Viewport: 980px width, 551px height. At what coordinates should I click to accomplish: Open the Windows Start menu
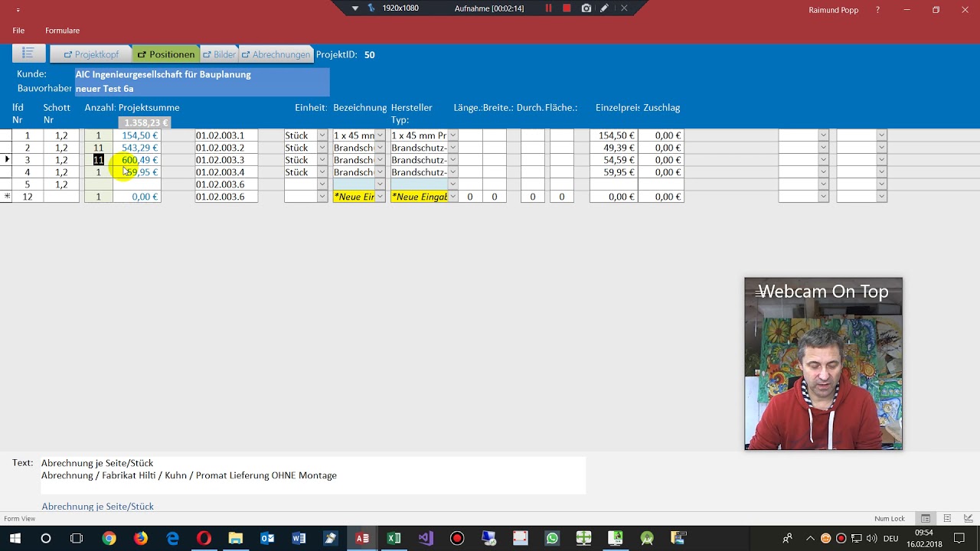pos(15,539)
